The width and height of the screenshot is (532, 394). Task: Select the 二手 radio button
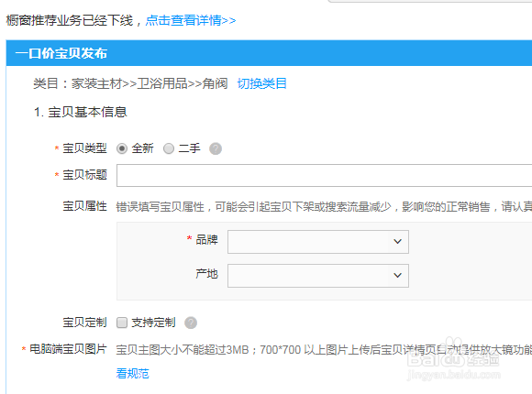169,148
